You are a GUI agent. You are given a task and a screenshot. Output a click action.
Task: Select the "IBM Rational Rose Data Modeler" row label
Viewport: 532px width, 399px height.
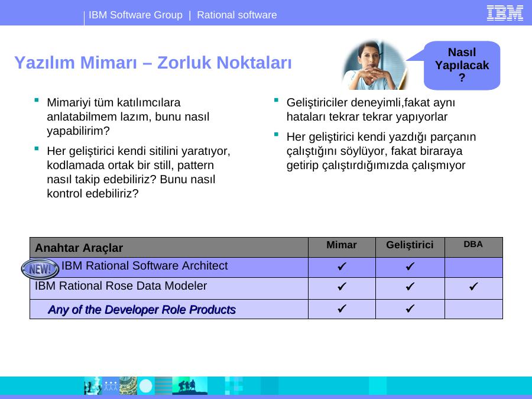(x=121, y=286)
